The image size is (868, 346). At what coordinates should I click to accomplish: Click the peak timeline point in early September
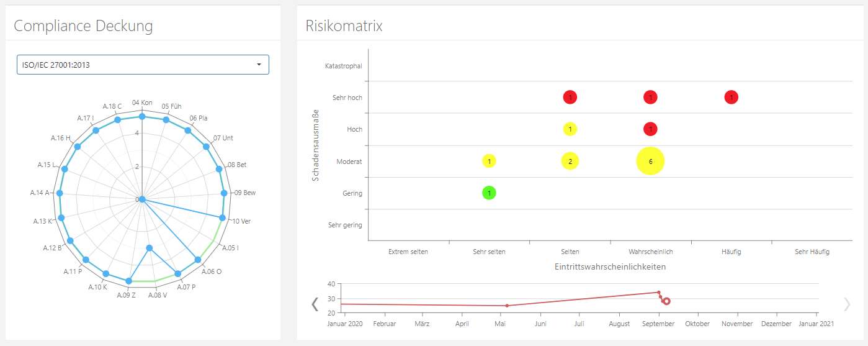pos(659,293)
